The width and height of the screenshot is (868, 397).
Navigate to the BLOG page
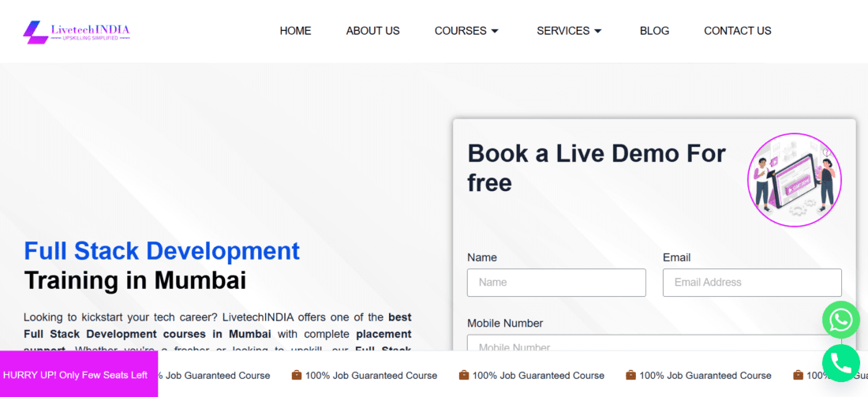(x=654, y=31)
